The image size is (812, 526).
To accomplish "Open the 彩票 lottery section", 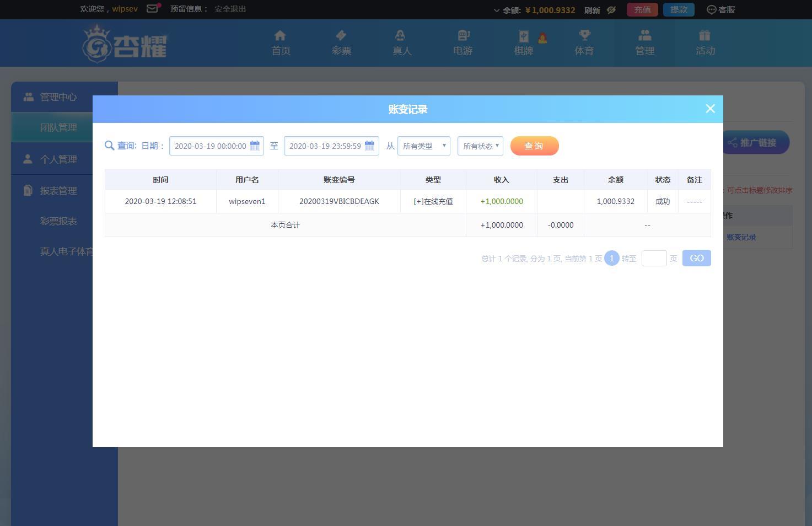I will click(341, 43).
